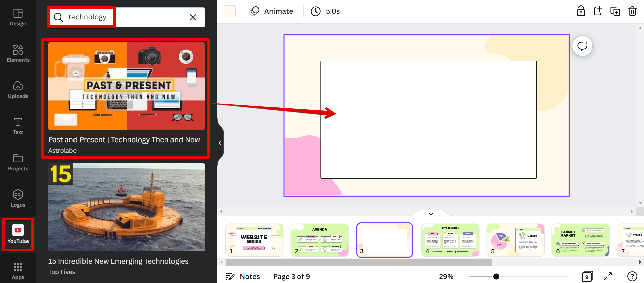Hide the page thumbnails strip
Viewport: 644px width, 283px height.
click(x=431, y=214)
